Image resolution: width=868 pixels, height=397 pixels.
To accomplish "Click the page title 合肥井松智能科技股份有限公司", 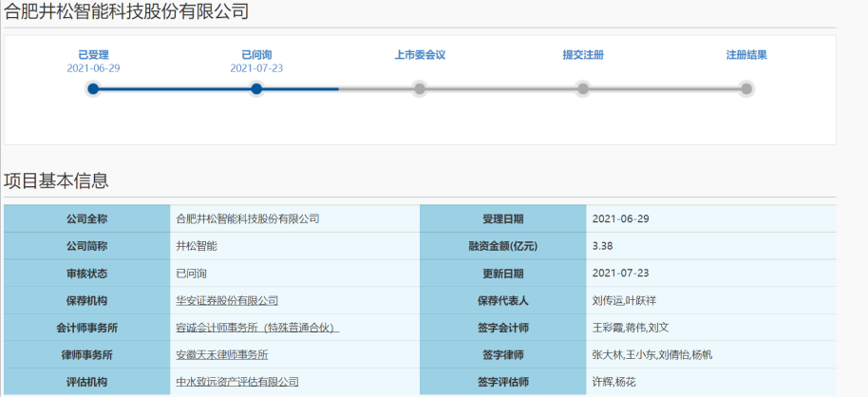I will point(126,11).
